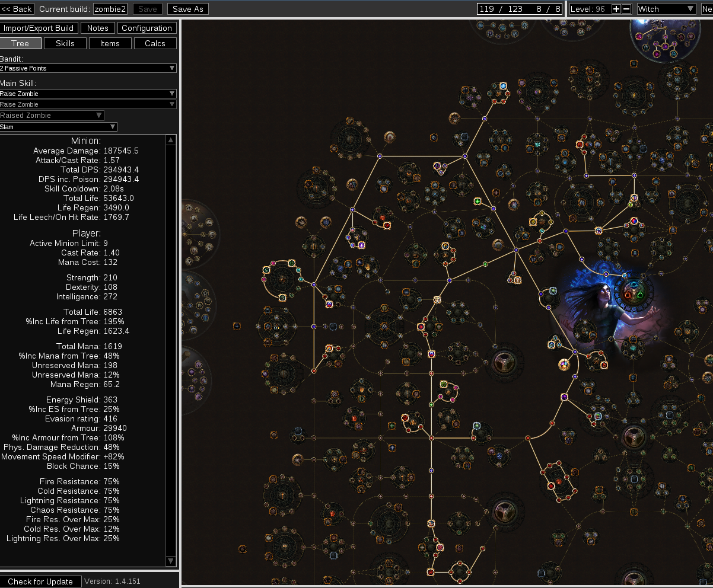Click the Save button
This screenshot has width=713, height=588.
click(148, 9)
